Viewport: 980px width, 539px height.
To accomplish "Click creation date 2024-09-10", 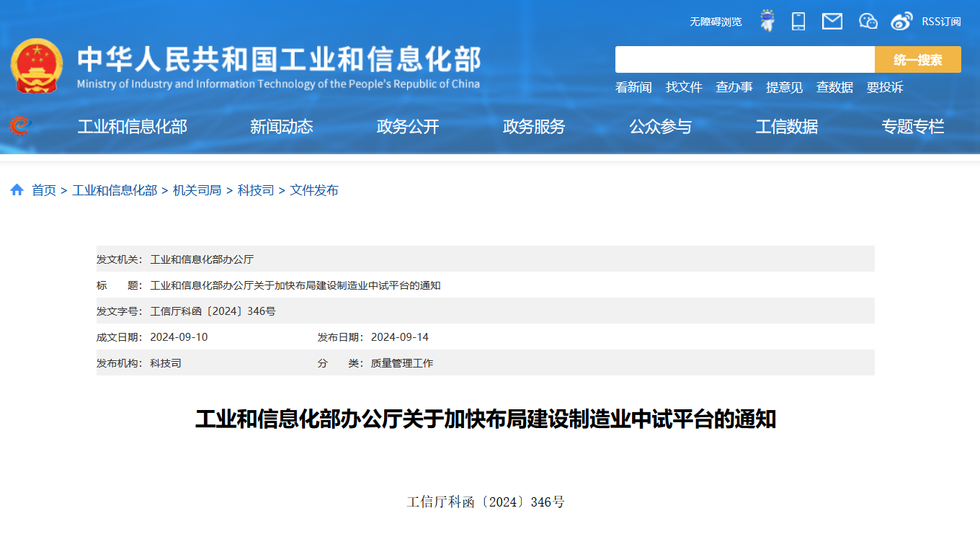I will click(x=179, y=337).
